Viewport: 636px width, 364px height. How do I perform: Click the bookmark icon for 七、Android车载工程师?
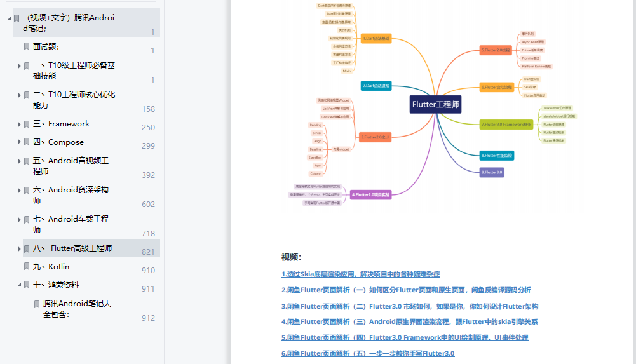[x=26, y=220]
